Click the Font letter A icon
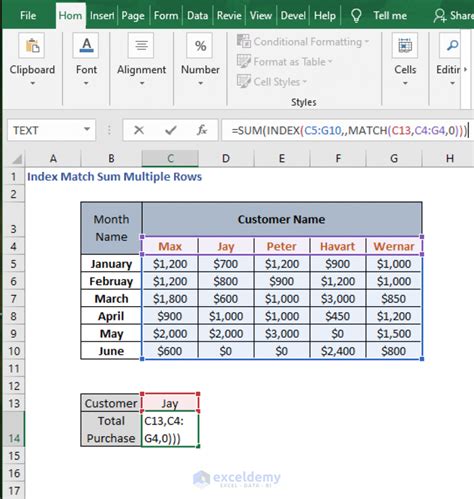 pyautogui.click(x=86, y=46)
